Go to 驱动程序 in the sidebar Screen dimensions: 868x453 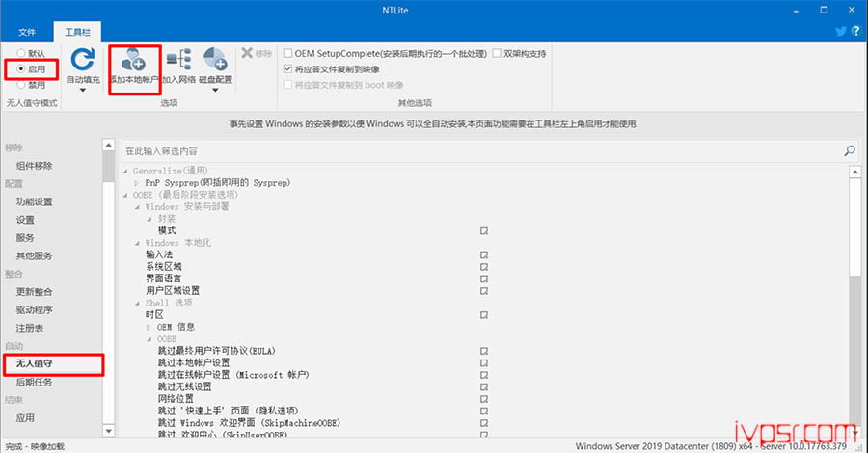(35, 309)
